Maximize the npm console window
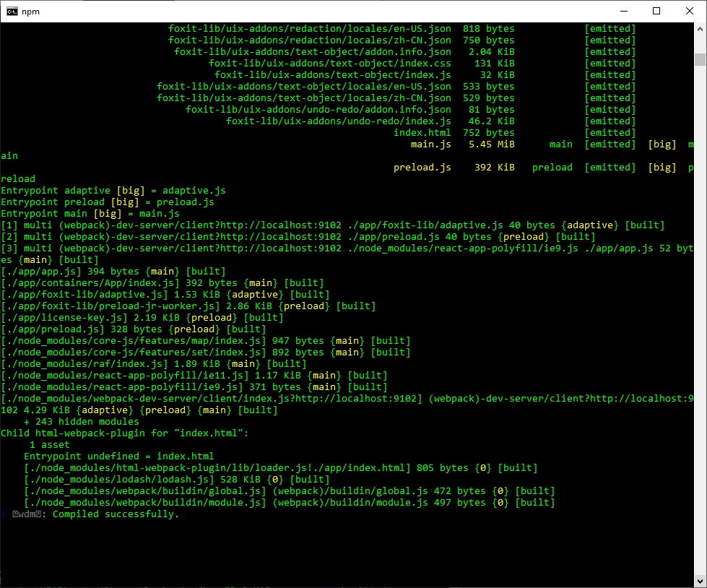Screen dimensions: 707x588 coord(656,12)
